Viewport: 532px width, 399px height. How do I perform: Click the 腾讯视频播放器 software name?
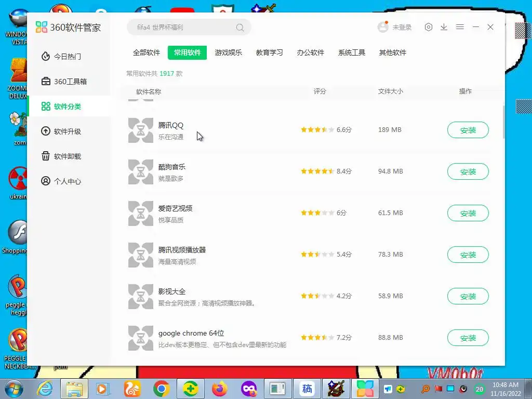point(182,250)
